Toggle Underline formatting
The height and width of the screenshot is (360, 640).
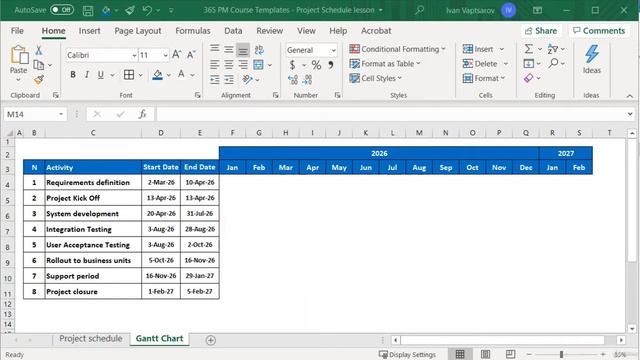pyautogui.click(x=100, y=74)
